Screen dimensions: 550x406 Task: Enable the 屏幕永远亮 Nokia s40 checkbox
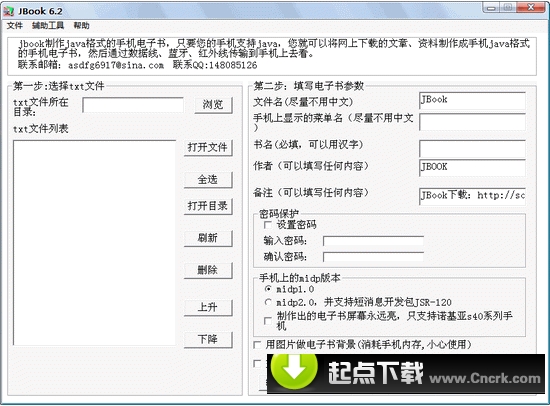point(268,321)
